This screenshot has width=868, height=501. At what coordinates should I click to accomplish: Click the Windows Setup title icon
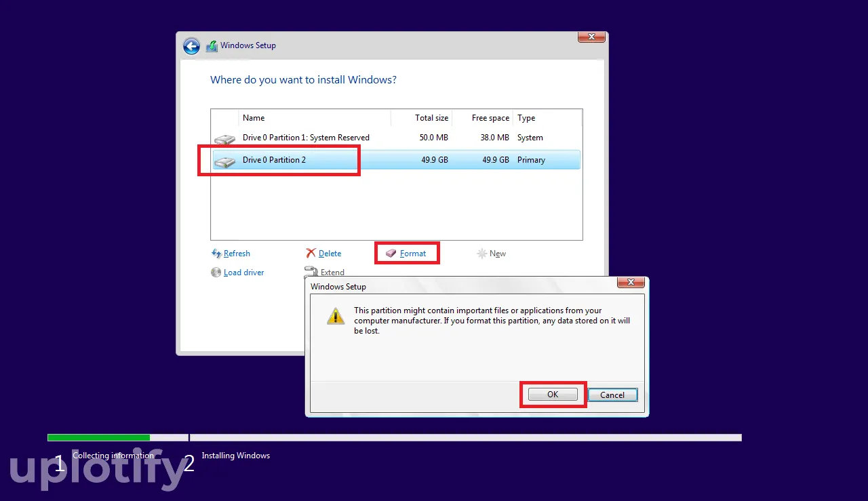click(x=212, y=45)
